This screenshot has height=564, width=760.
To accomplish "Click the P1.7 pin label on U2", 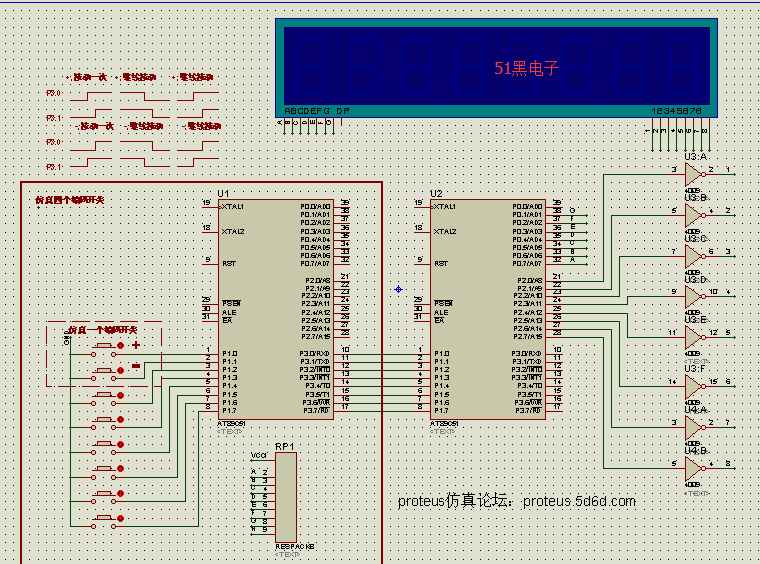I will pos(442,410).
